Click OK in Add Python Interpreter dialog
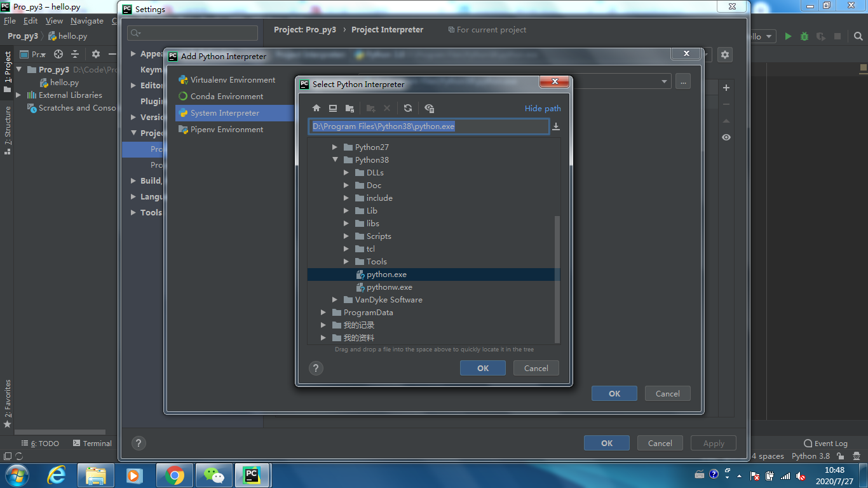This screenshot has width=868, height=488. 614,393
